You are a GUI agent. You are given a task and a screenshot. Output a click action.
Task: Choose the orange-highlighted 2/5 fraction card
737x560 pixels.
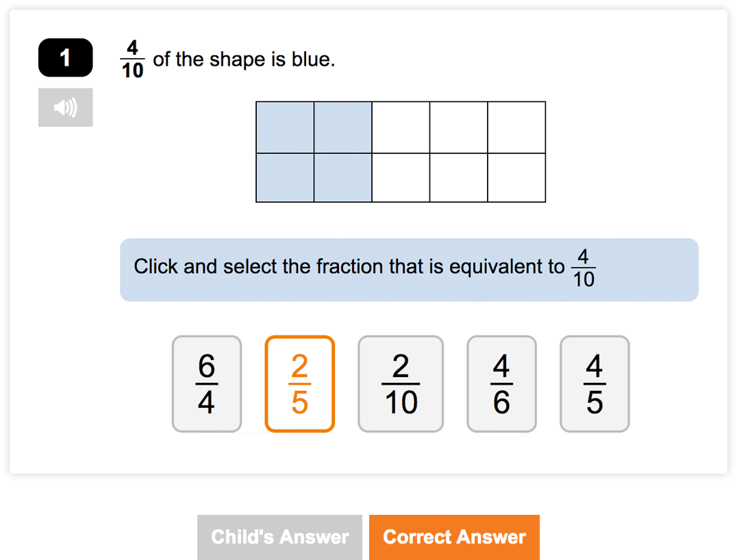[x=299, y=384]
